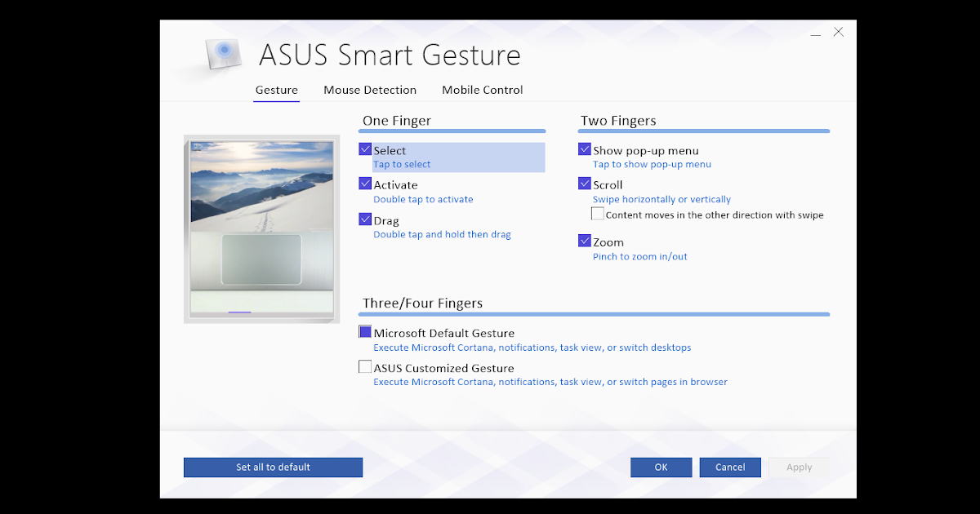This screenshot has width=980, height=514.
Task: Toggle the Activate checkbox
Action: pyautogui.click(x=365, y=184)
